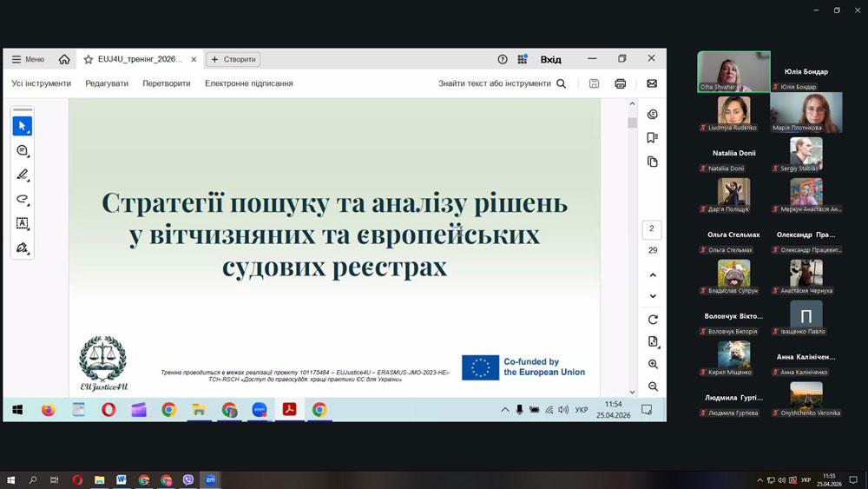The image size is (868, 489).
Task: Go to next page with down chevron
Action: pos(654,296)
